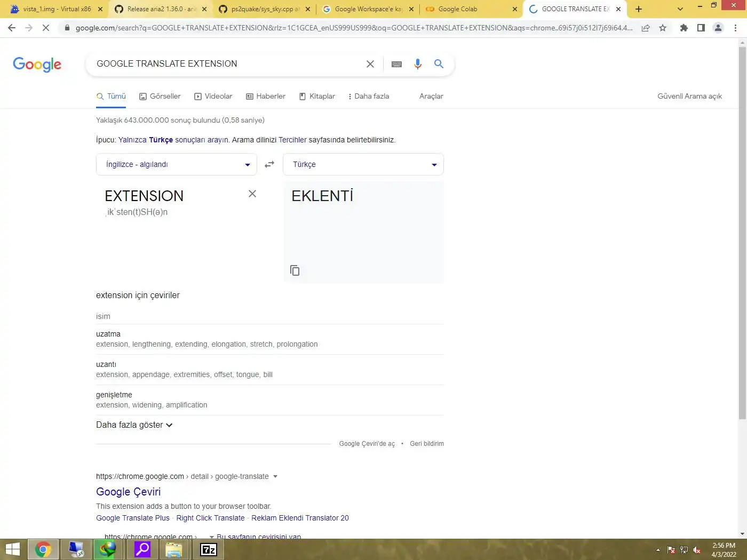This screenshot has width=747, height=560.
Task: Swap translation languages with arrows icon
Action: (x=269, y=164)
